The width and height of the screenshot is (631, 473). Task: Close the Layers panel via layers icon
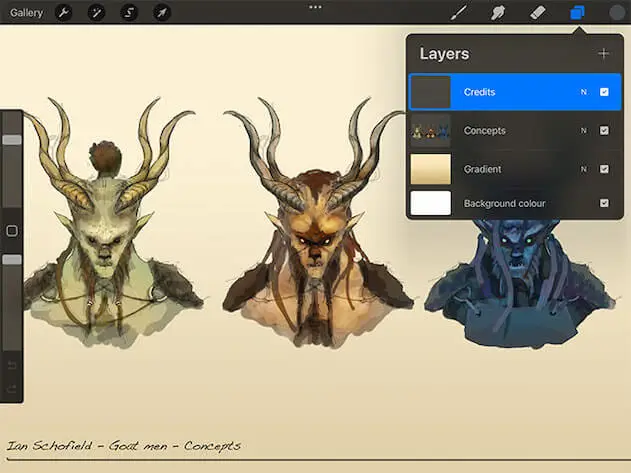[x=577, y=13]
